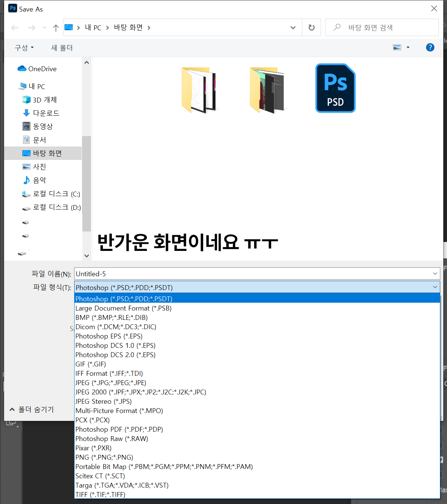Choose Dicom format option
Image resolution: width=447 pixels, height=504 pixels.
257,327
